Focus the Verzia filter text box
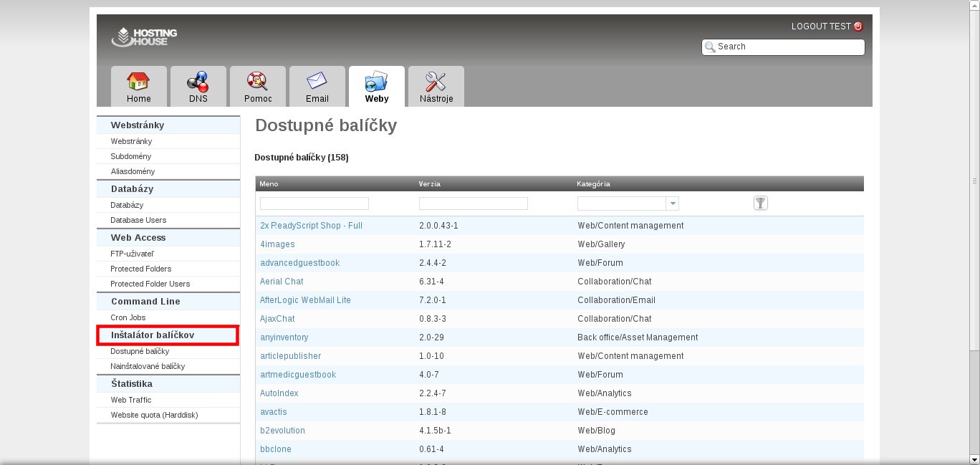Viewport: 980px width, 465px height. tap(473, 203)
